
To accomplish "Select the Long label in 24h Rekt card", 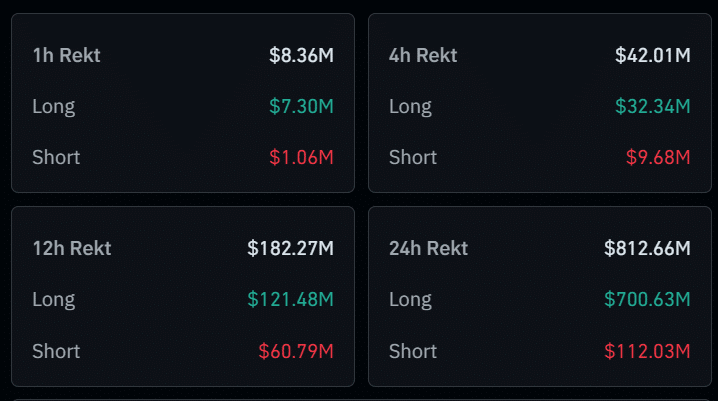I will click(x=410, y=299).
